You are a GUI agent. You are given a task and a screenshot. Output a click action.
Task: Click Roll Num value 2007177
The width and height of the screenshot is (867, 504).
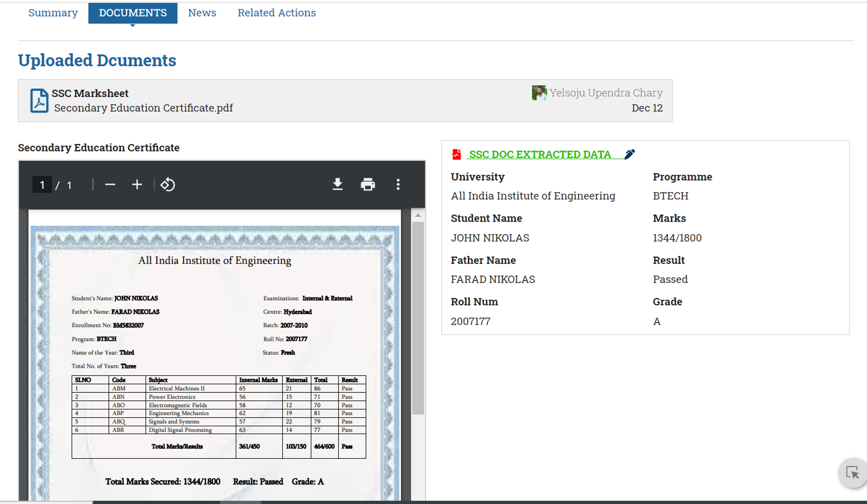pyautogui.click(x=471, y=321)
